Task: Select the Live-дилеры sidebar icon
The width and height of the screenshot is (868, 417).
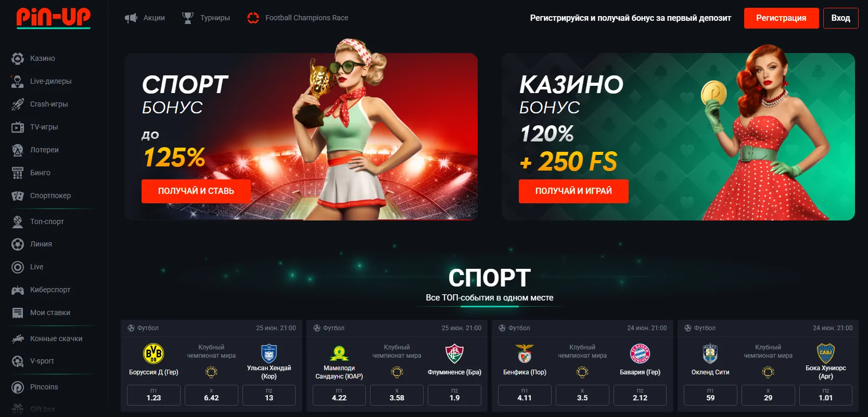Action: (18, 82)
